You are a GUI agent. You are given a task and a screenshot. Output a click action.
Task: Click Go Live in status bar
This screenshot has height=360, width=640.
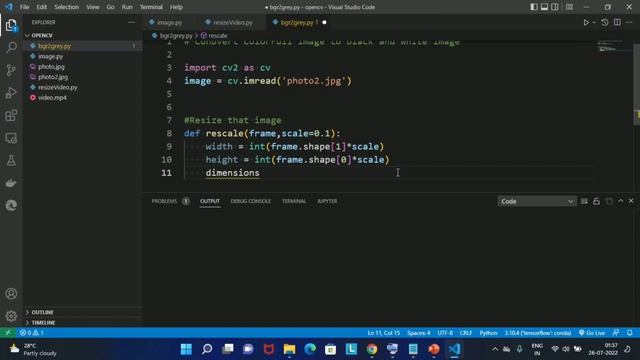(592, 333)
